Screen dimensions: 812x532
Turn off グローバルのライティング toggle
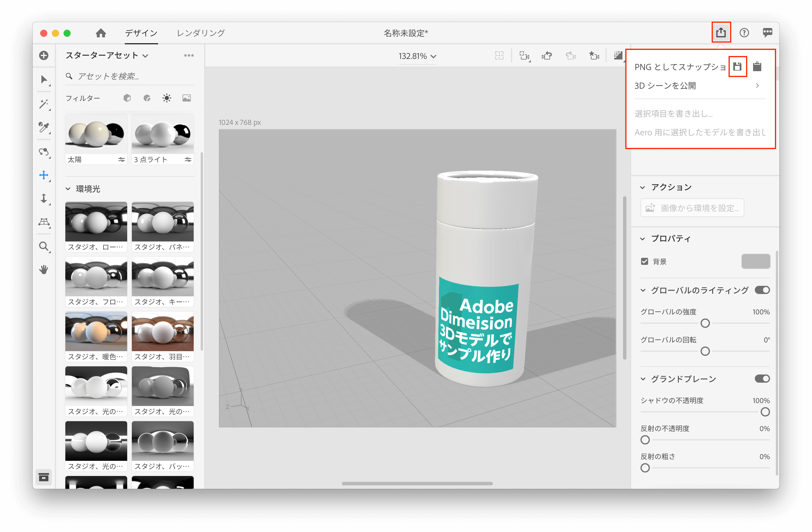coord(762,290)
